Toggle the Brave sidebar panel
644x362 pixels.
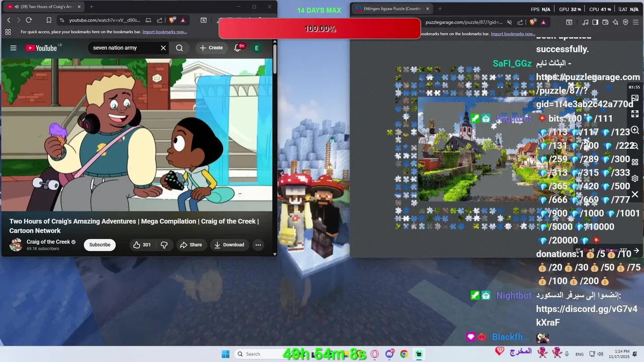pyautogui.click(x=595, y=22)
